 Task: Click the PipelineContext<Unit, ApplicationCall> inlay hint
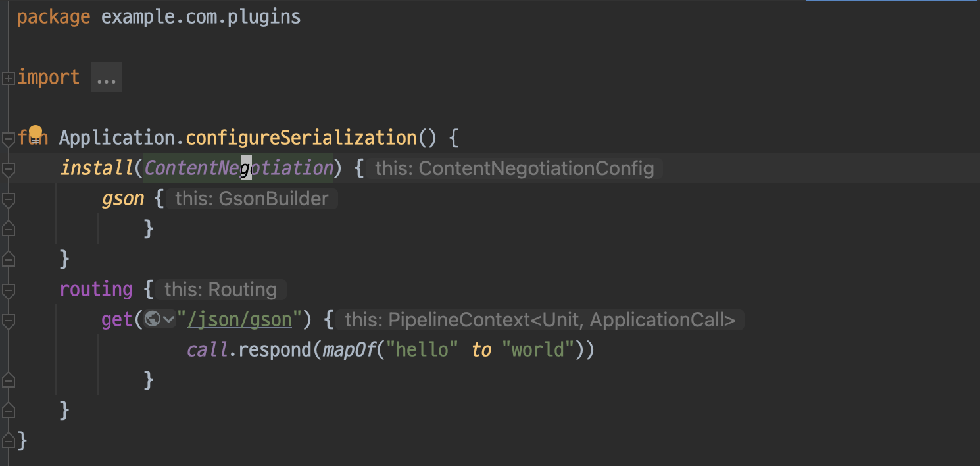coord(539,320)
